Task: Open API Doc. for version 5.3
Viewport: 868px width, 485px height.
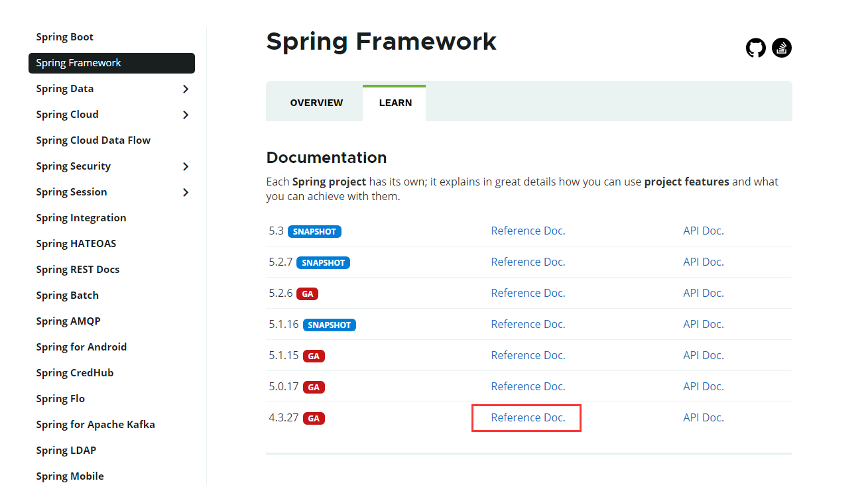Action: pyautogui.click(x=704, y=231)
